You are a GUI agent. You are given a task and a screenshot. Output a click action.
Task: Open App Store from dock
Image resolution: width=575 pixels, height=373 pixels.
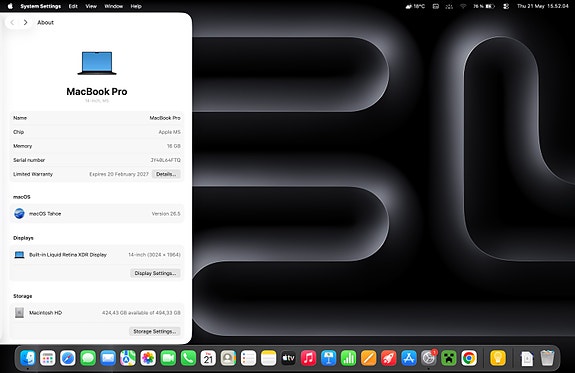pyautogui.click(x=409, y=358)
